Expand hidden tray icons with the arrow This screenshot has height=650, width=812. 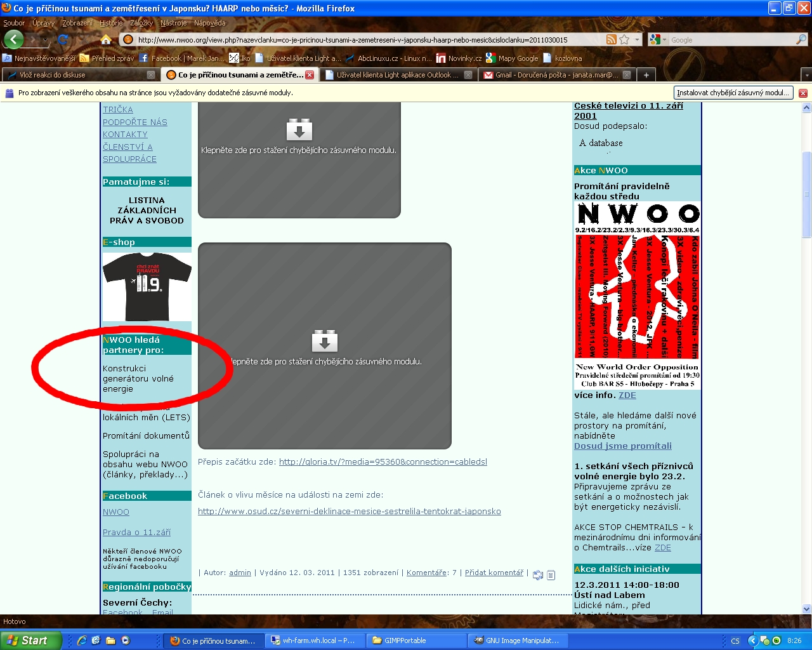pyautogui.click(x=752, y=640)
